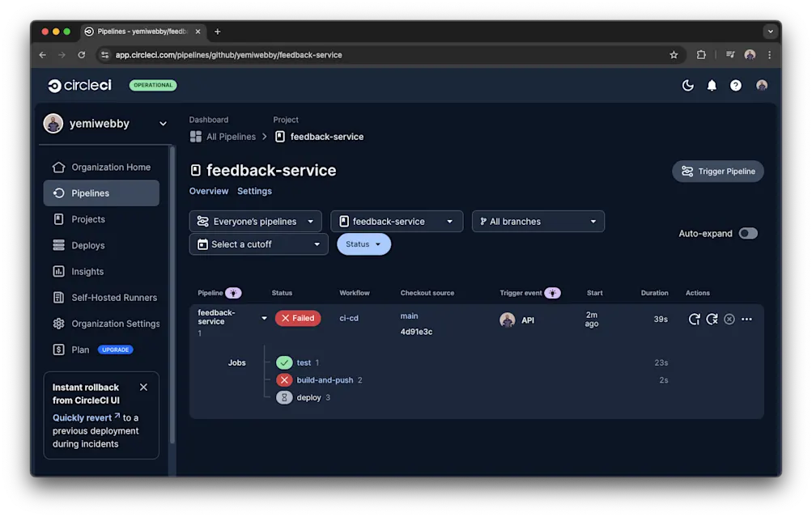Open the Everyone's pipelines filter dropdown

point(254,221)
